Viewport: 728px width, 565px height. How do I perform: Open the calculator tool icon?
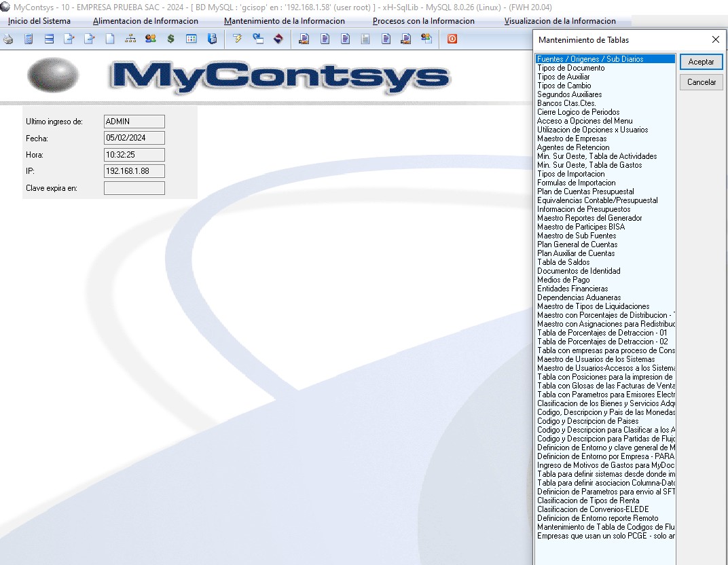(x=29, y=39)
